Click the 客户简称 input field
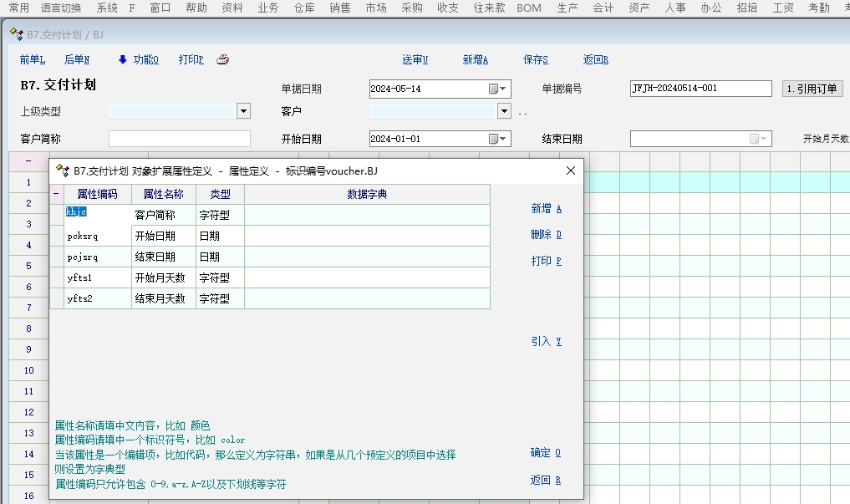Screen dimensions: 850x504 pos(180,139)
